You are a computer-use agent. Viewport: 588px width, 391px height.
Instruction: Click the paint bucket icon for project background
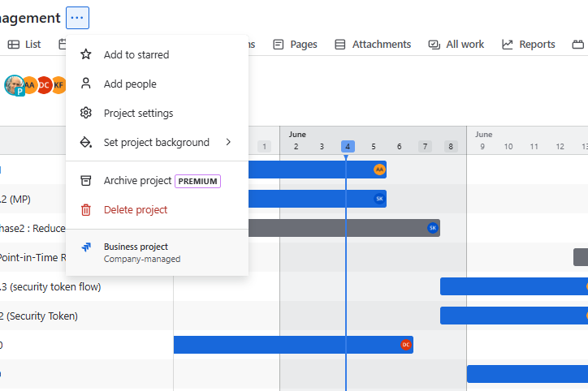86,142
